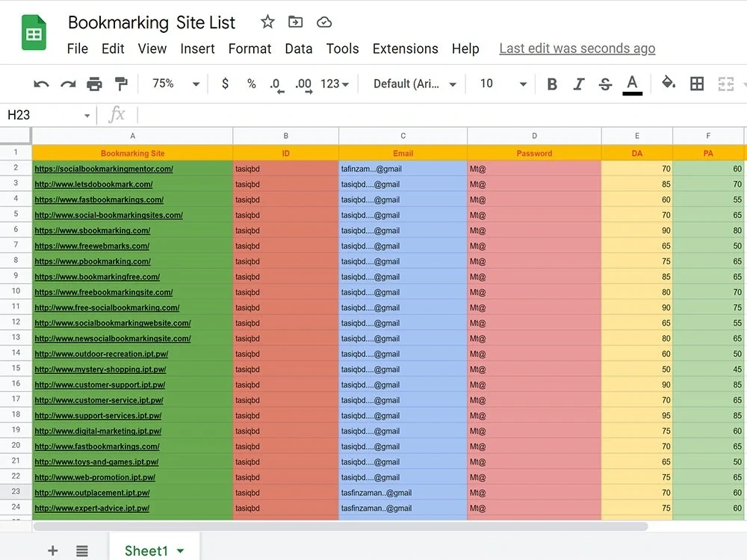The height and width of the screenshot is (560, 747).
Task: Open the Tools menu
Action: [343, 49]
